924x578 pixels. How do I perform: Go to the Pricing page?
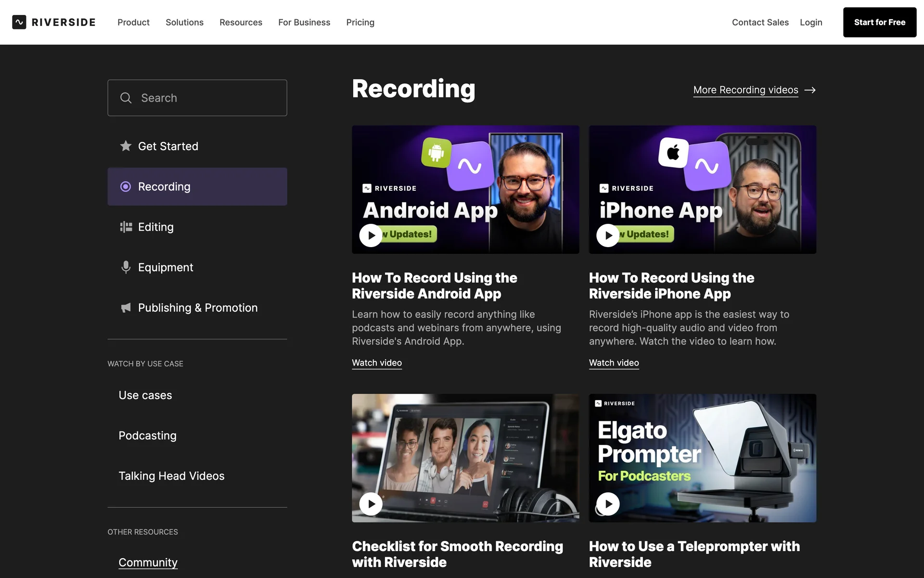pyautogui.click(x=360, y=22)
